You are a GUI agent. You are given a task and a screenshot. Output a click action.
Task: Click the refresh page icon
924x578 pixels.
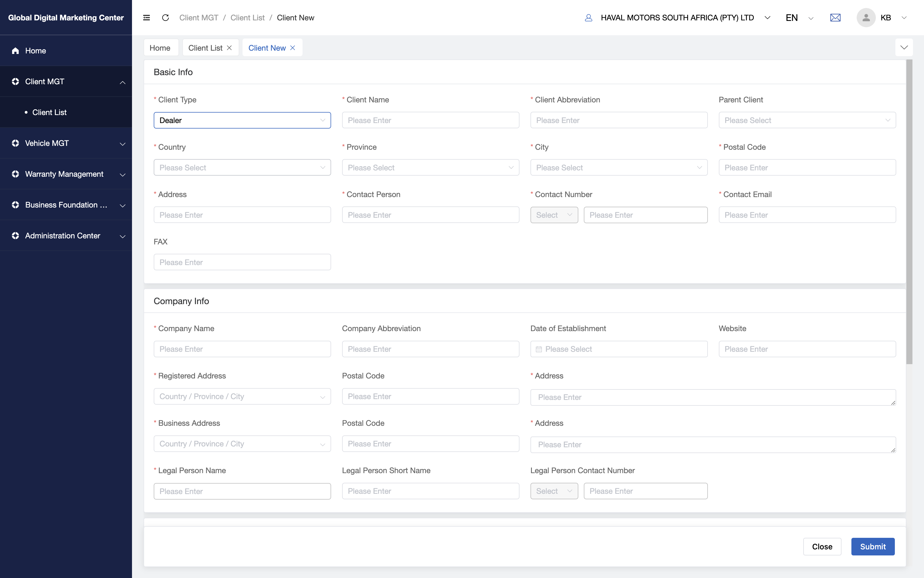tap(165, 18)
